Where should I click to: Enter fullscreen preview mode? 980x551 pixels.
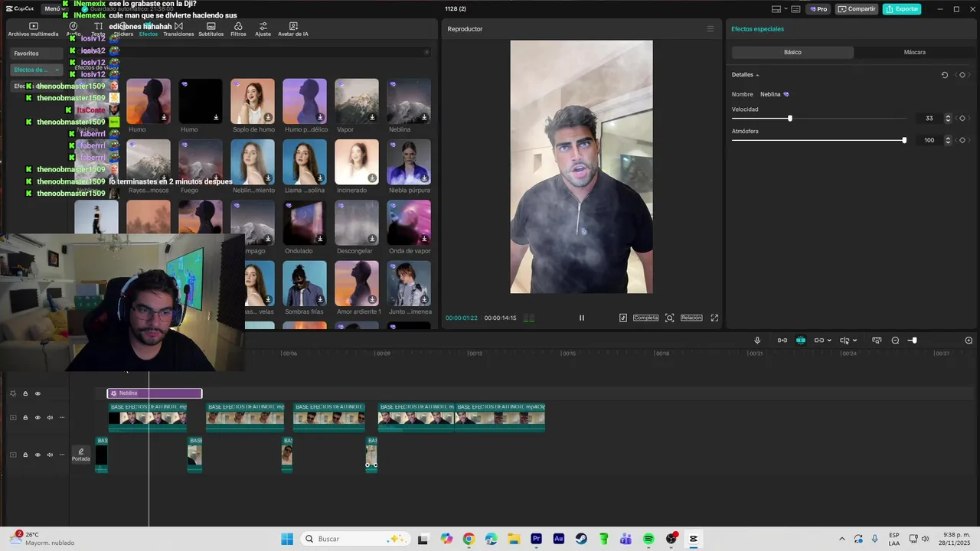[x=714, y=318]
